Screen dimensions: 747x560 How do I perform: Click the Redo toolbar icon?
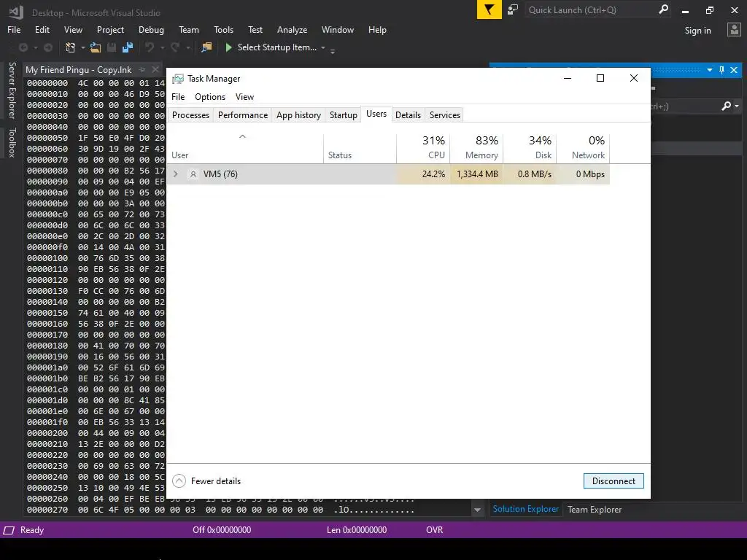pos(175,47)
